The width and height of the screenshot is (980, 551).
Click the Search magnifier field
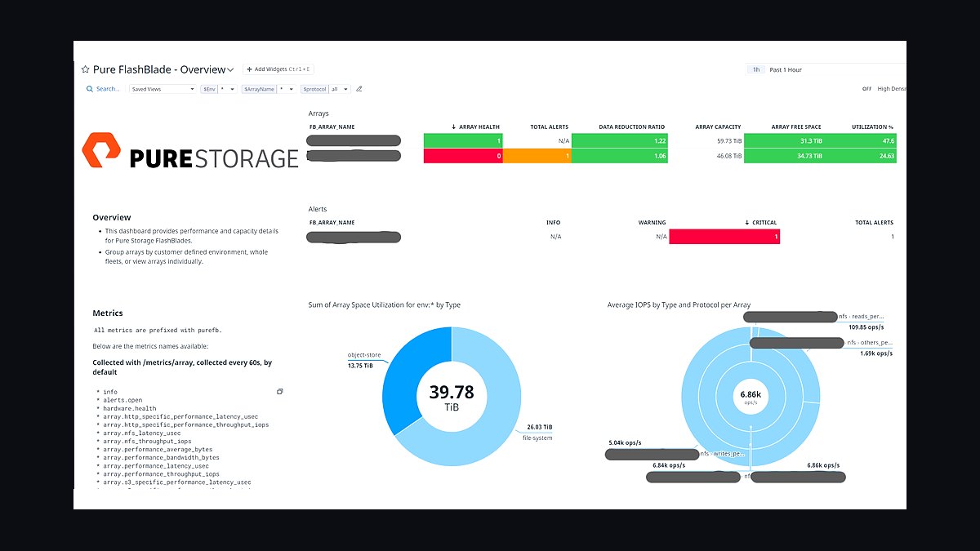point(103,89)
